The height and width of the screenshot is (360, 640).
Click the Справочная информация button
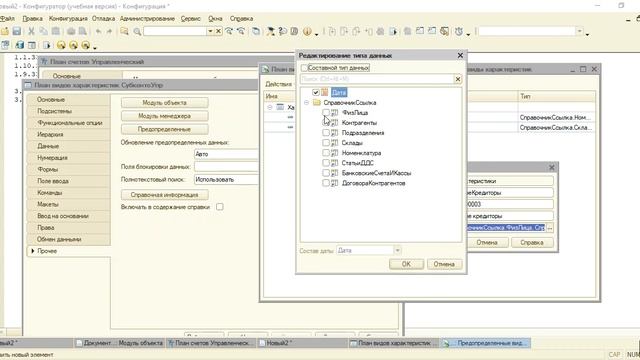click(164, 195)
